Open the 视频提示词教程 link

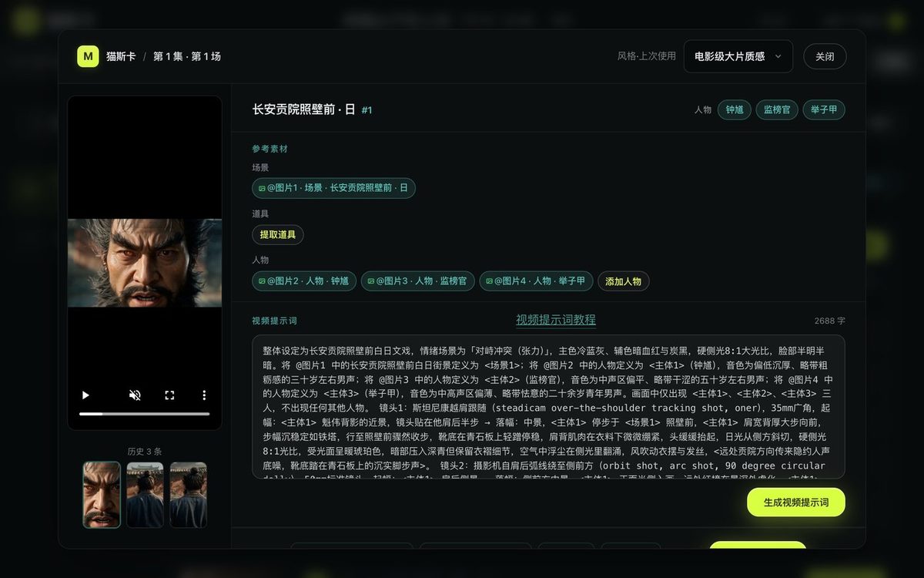(556, 320)
